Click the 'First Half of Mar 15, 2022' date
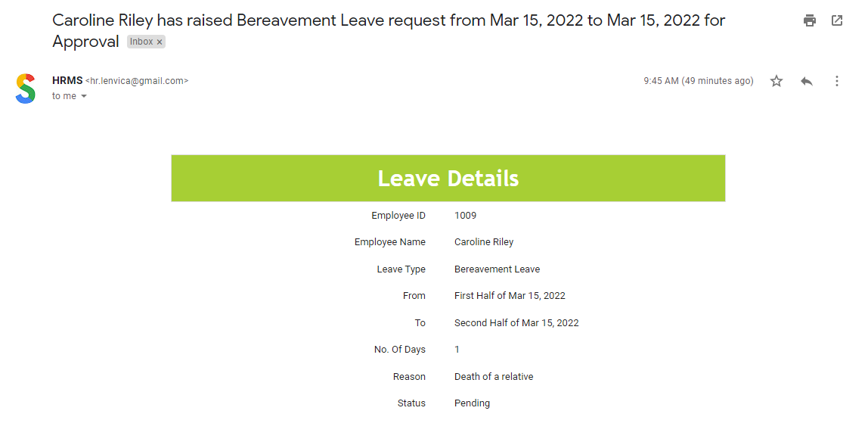 pos(510,296)
